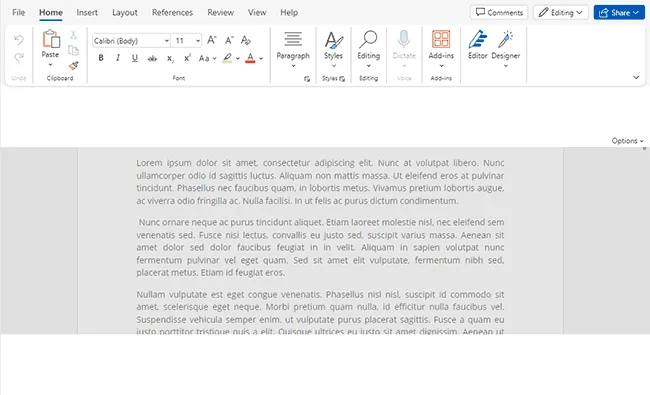
Task: Increase font size with grow icon
Action: [211, 40]
